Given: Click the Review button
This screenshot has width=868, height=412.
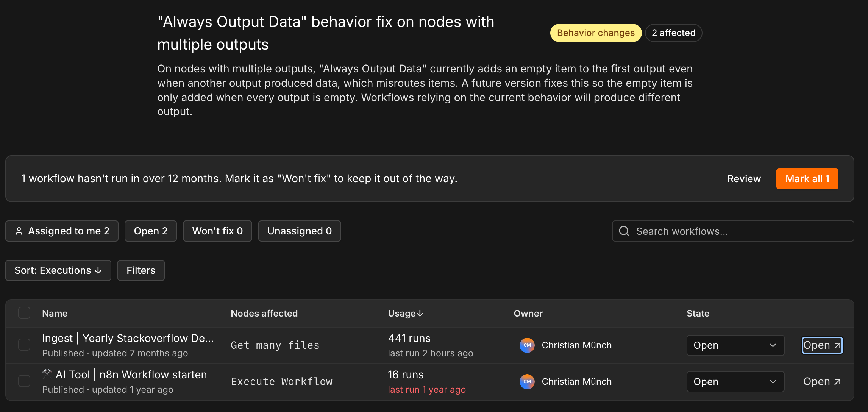Looking at the screenshot, I should (x=744, y=179).
